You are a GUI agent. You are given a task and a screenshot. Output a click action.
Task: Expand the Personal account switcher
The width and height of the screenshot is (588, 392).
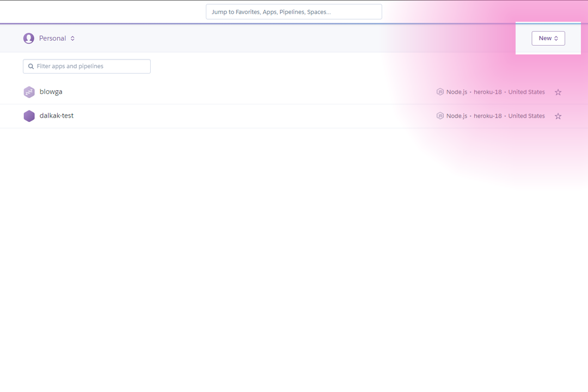pyautogui.click(x=49, y=38)
